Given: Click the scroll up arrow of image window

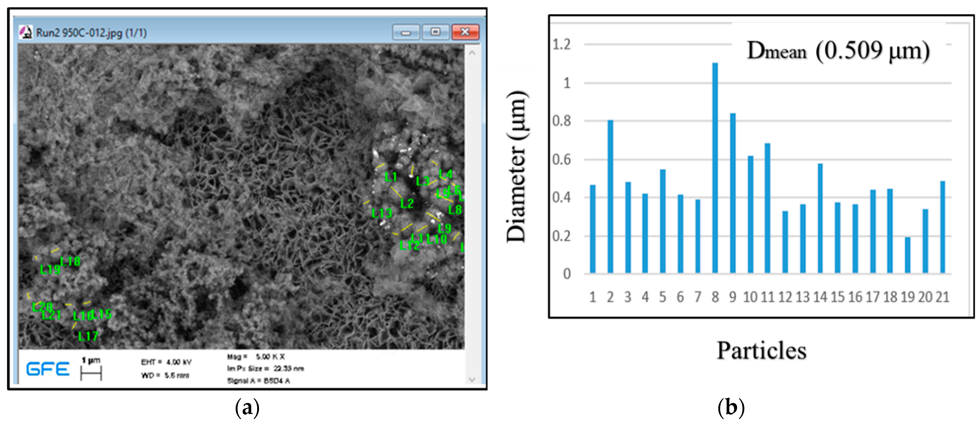Looking at the screenshot, I should coord(472,53).
